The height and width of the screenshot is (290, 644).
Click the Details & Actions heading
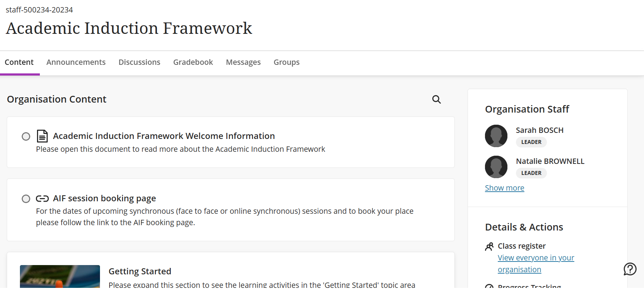[524, 227]
